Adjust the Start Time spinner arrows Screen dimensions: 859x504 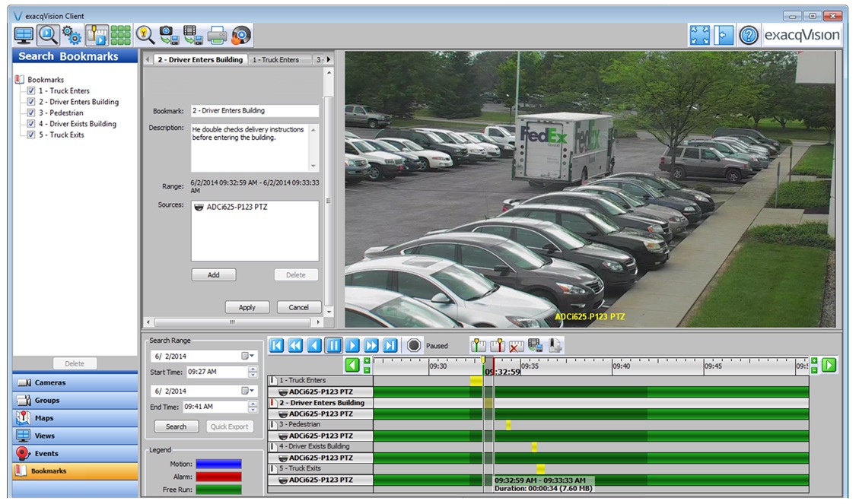point(253,372)
